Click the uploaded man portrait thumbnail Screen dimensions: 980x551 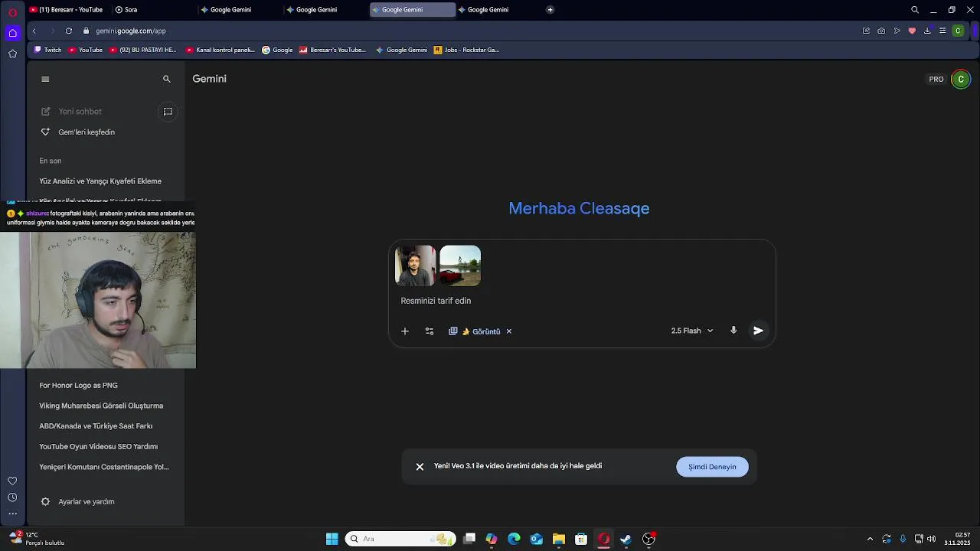(415, 266)
